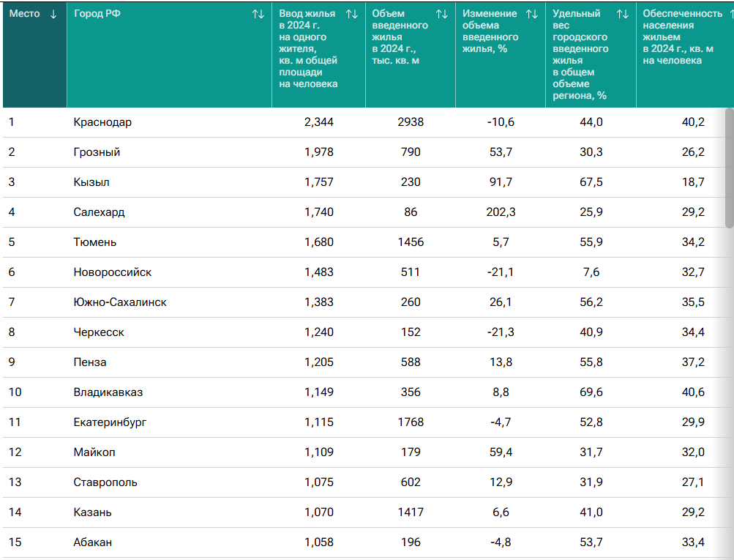Sort by Город РФ using its arrows icon
Image resolution: width=734 pixels, height=560 pixels.
click(258, 14)
